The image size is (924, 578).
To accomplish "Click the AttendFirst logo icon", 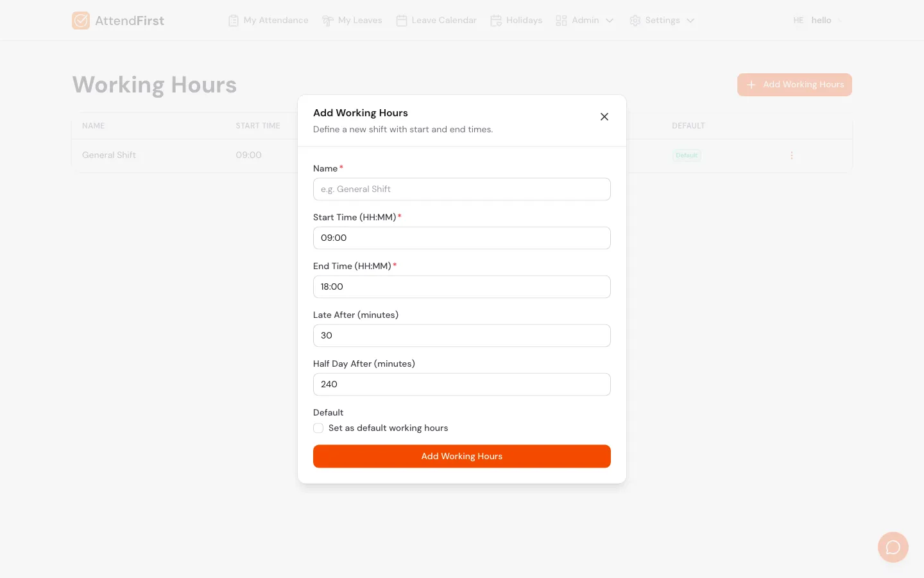I will tap(81, 20).
